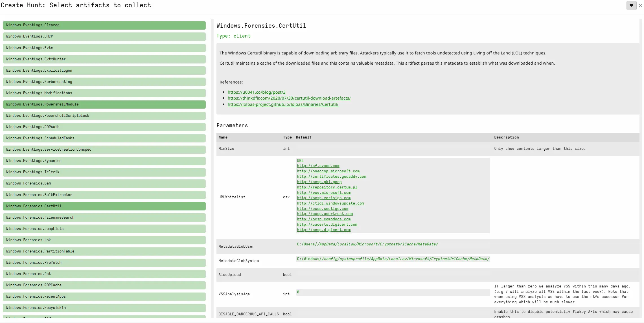Viewport: 644px width, 323px height.
Task: Deselect Windows.EventLogs.PowershellModule artifact
Action: tap(104, 104)
